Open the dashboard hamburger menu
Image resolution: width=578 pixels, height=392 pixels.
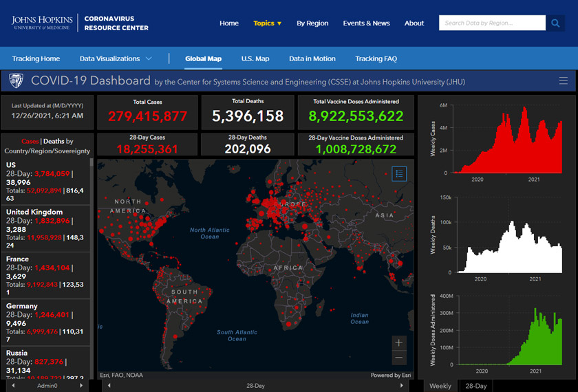point(564,81)
